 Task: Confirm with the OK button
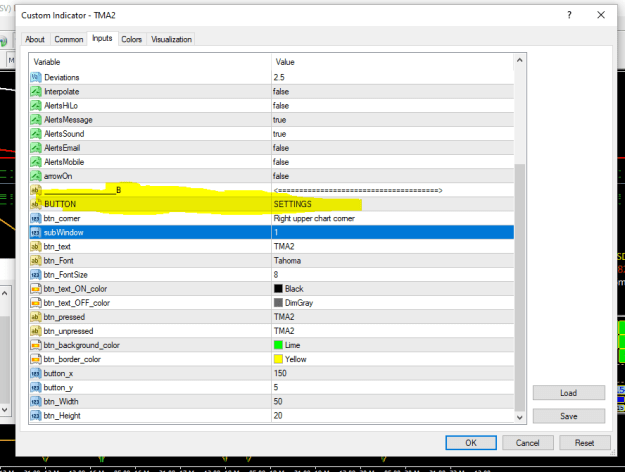click(x=471, y=443)
